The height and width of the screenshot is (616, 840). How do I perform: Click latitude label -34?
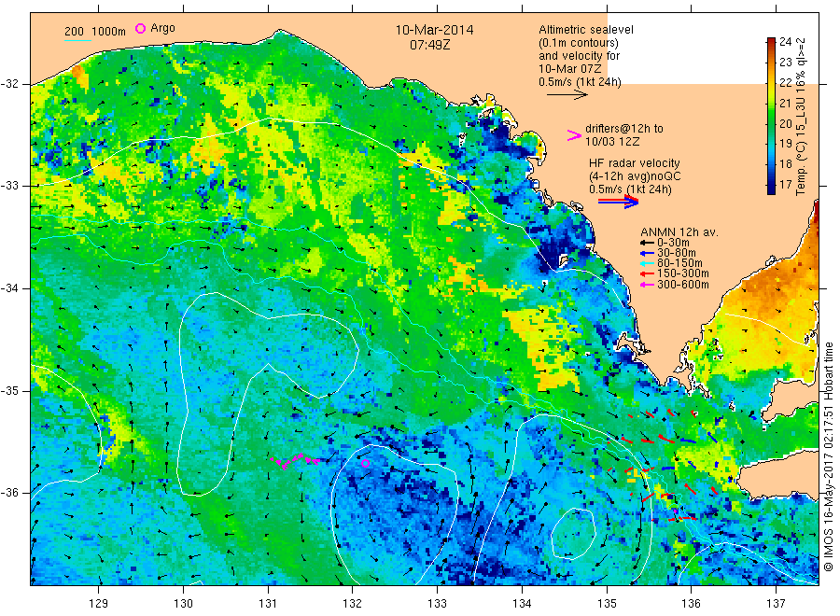(x=9, y=288)
